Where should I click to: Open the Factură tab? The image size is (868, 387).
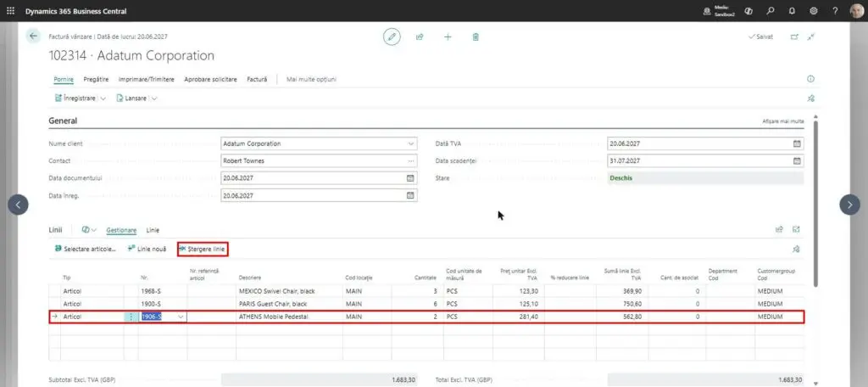click(x=257, y=79)
